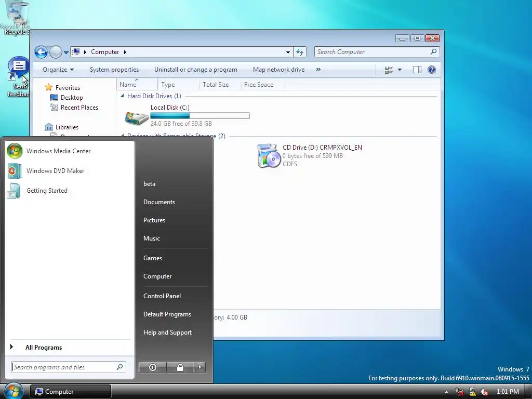This screenshot has height=399, width=532.
Task: Sort by Name column header
Action: point(137,85)
